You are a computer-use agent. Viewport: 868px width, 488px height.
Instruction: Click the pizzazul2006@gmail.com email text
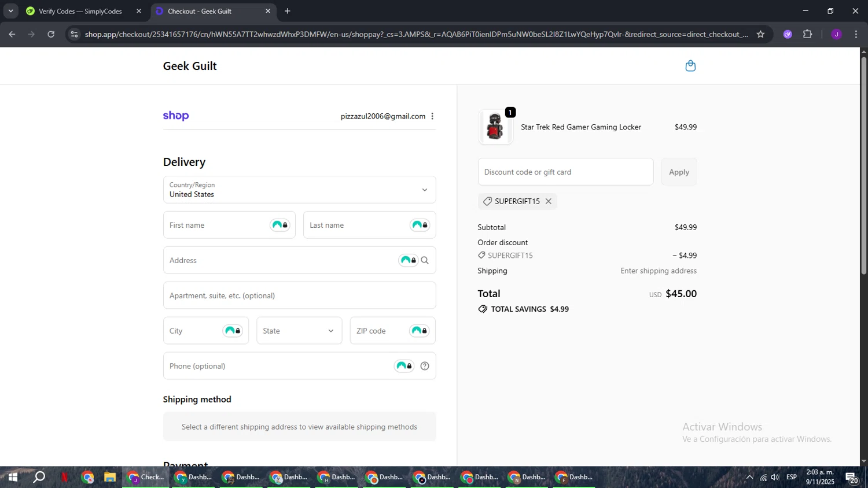pos(383,116)
